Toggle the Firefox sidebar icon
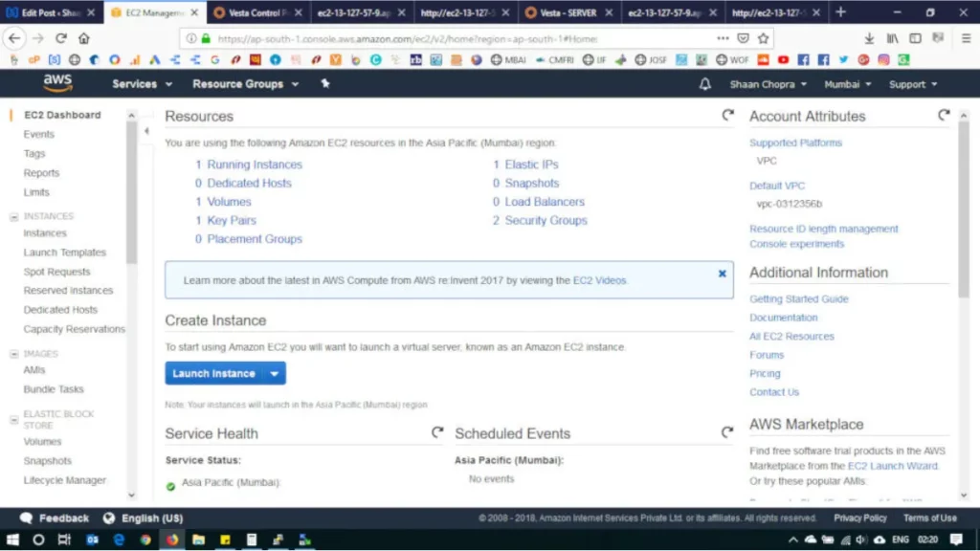980x551 pixels. click(915, 38)
